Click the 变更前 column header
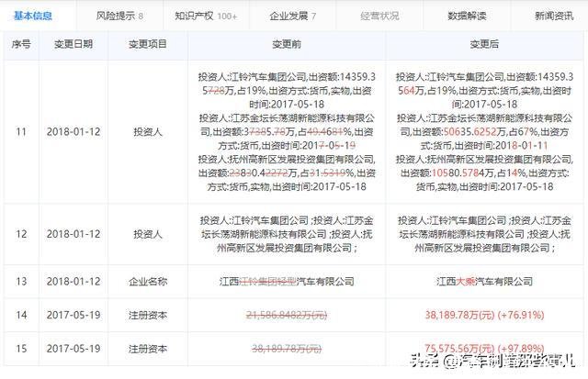The width and height of the screenshot is (588, 379). click(288, 44)
